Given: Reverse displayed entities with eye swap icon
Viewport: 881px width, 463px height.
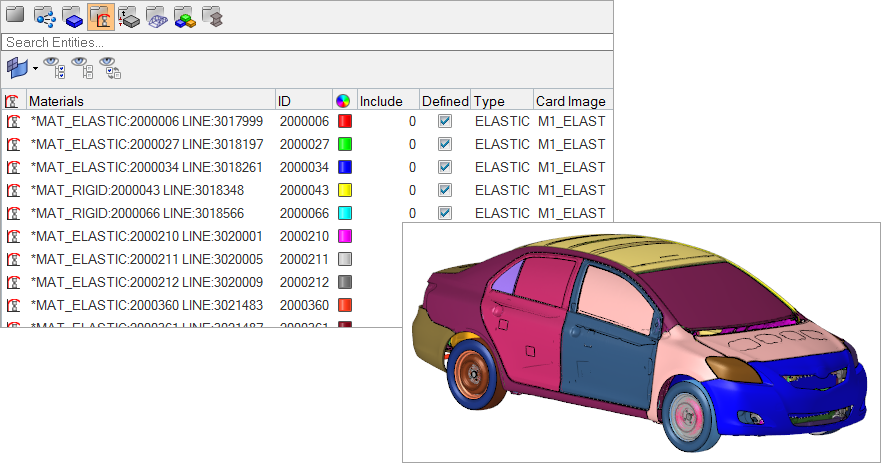Looking at the screenshot, I should coord(109,68).
